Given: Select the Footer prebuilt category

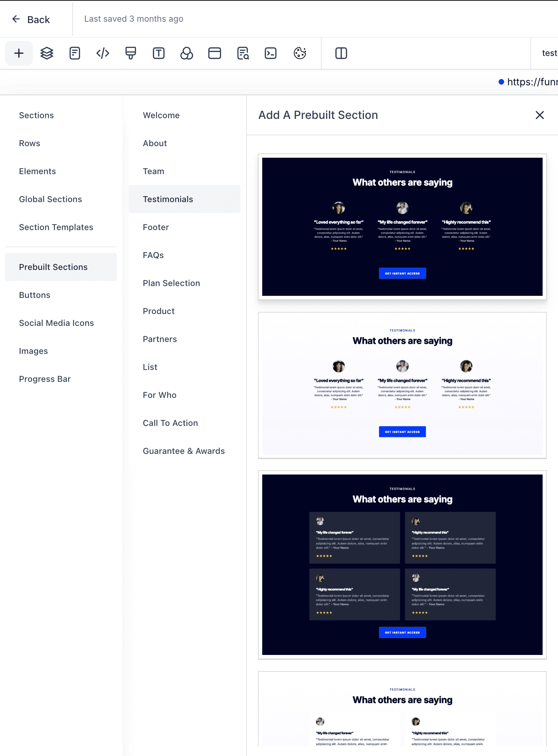Looking at the screenshot, I should click(x=185, y=227).
